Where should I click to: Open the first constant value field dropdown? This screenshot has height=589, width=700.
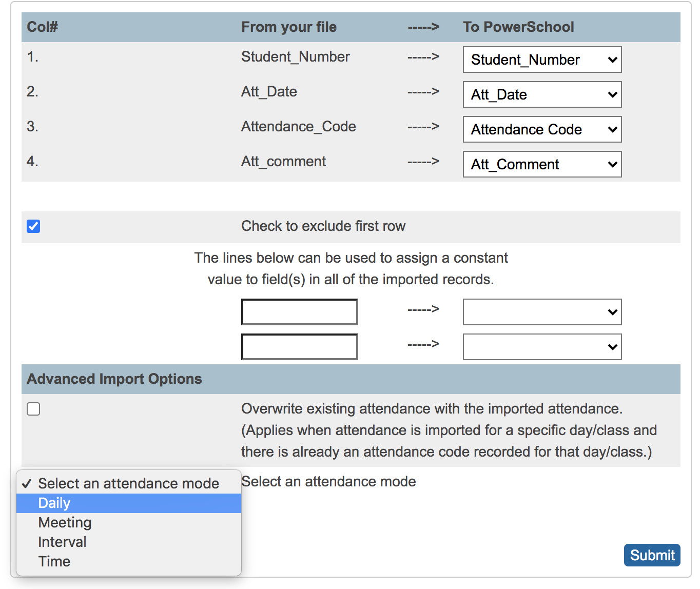pos(542,312)
